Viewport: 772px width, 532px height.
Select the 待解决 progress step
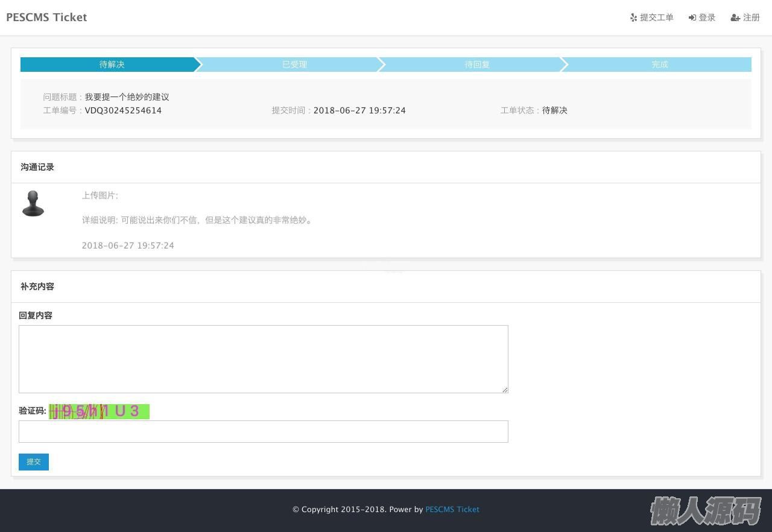click(112, 65)
